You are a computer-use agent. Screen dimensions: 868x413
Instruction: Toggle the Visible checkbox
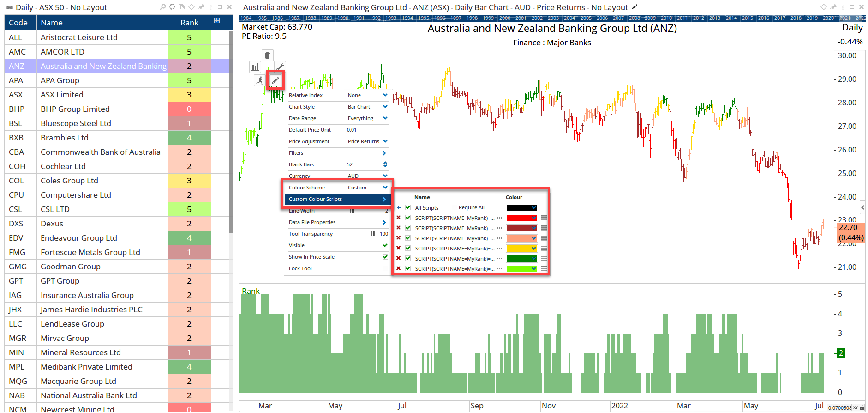(385, 245)
